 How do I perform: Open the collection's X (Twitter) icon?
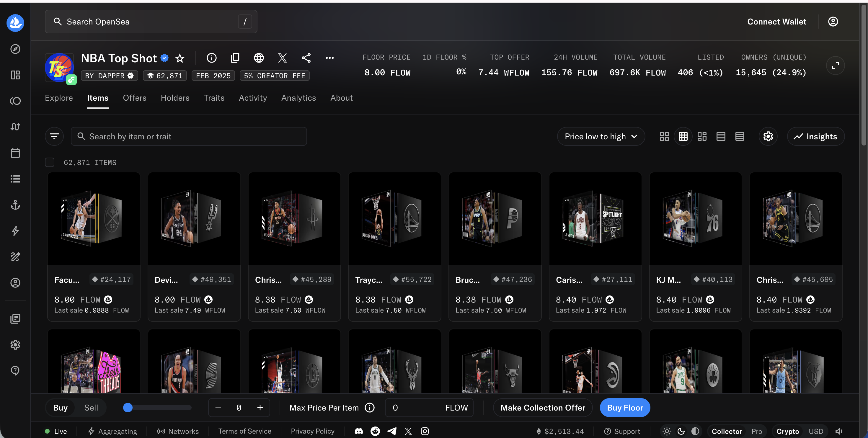coord(282,58)
